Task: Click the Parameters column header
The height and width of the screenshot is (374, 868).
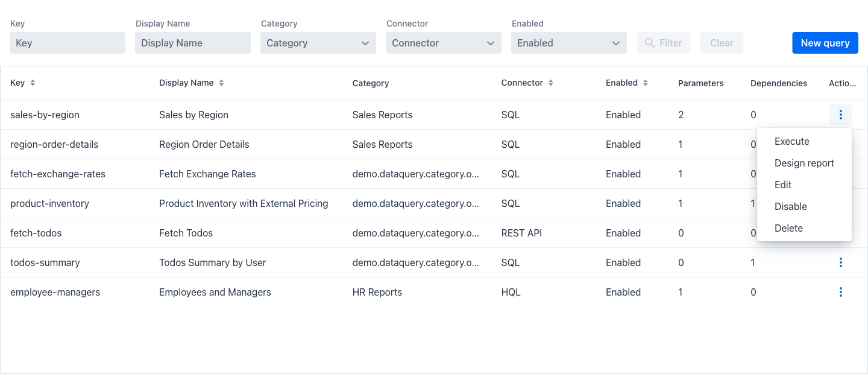Action: pyautogui.click(x=700, y=83)
